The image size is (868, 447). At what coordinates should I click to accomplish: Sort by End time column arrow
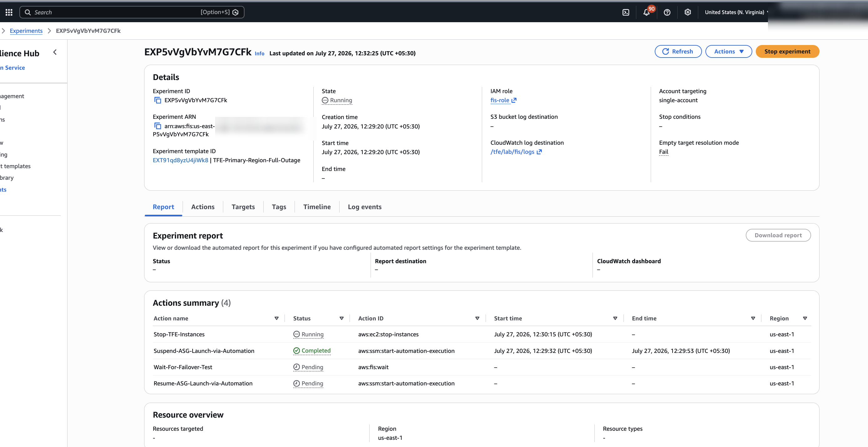(x=753, y=318)
